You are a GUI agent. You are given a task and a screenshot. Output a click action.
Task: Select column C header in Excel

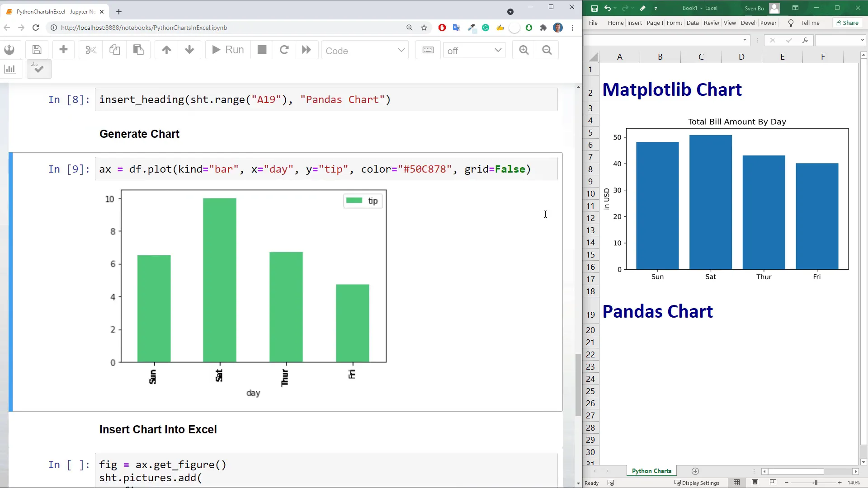coord(701,57)
